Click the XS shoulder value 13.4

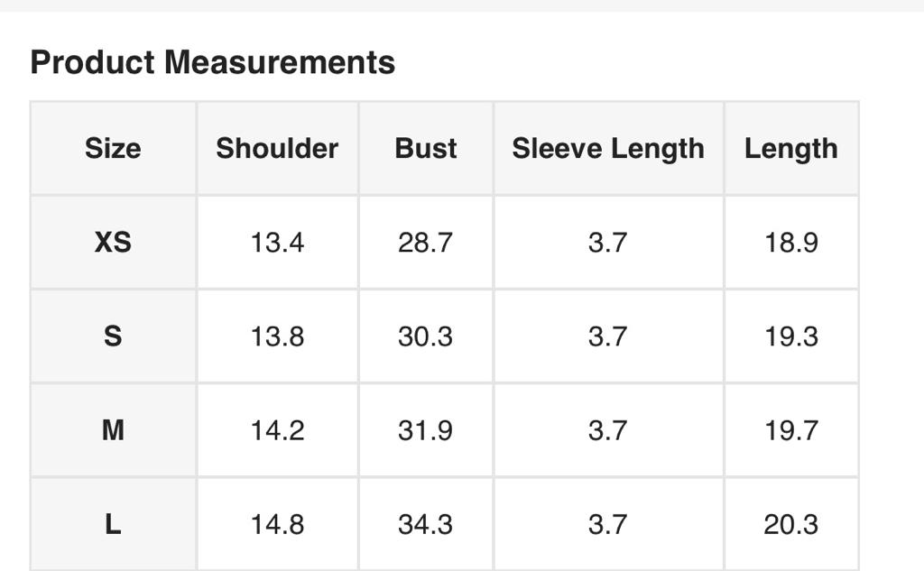click(x=277, y=242)
